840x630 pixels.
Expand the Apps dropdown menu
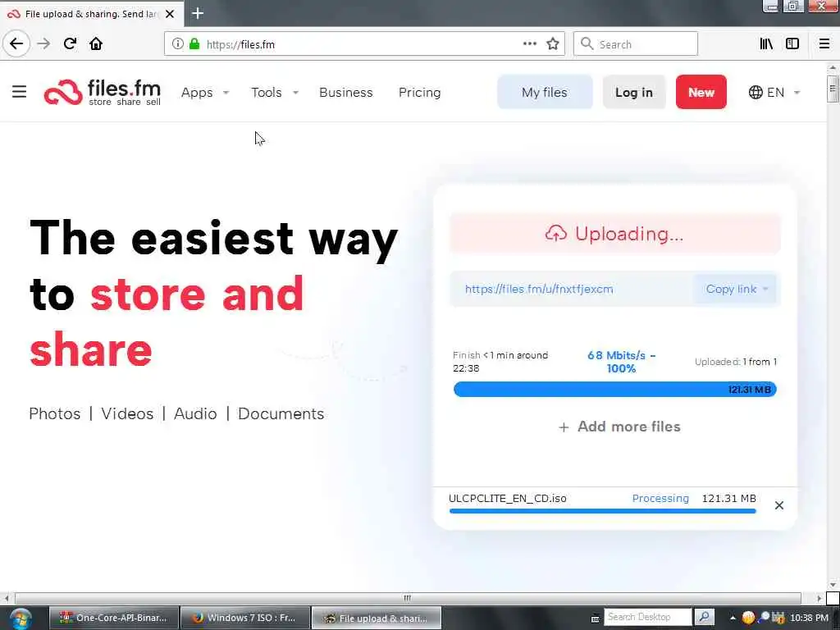point(205,93)
